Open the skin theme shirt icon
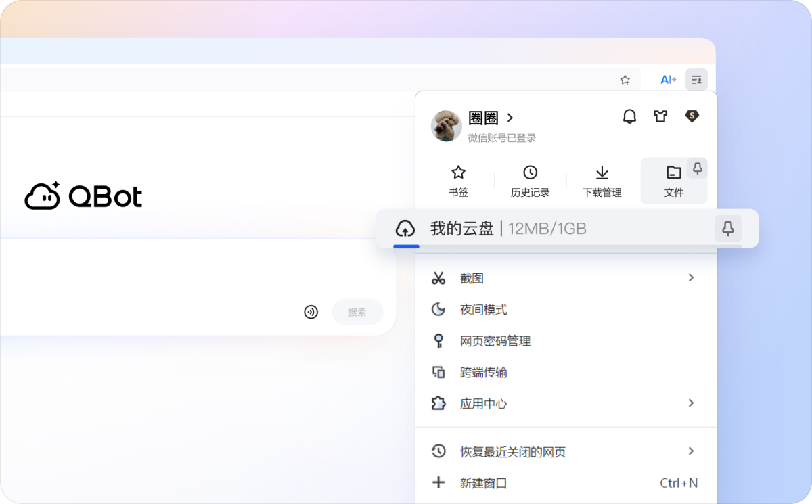This screenshot has width=812, height=504. 660,116
